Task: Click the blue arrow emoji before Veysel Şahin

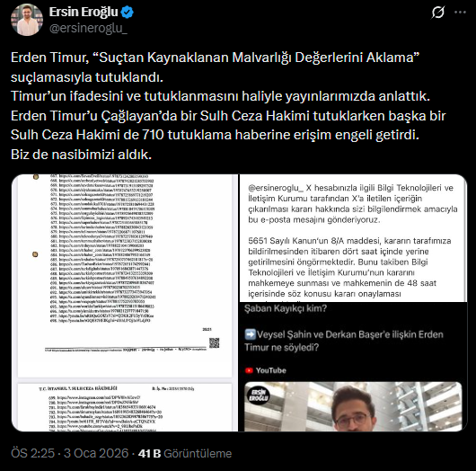Action: click(251, 334)
